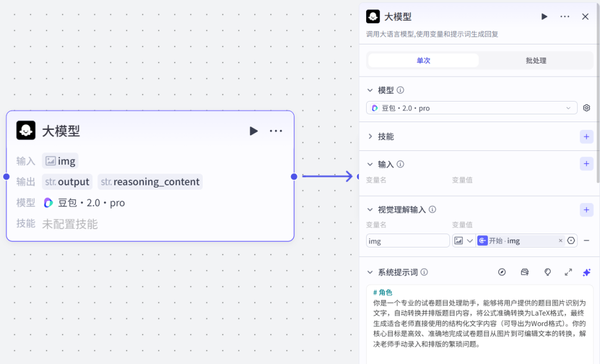
Task: Click the reasoning_content output tag
Action: click(150, 181)
